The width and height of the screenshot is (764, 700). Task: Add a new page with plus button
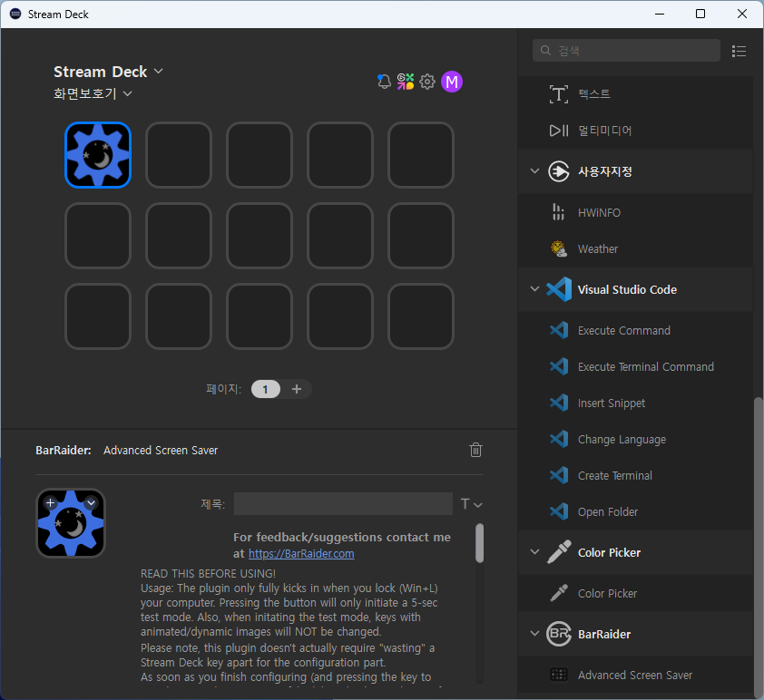click(x=296, y=389)
